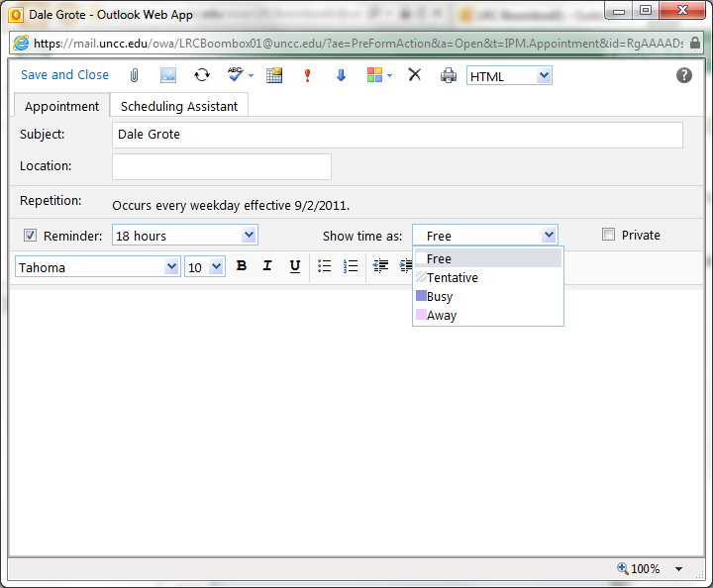
Task: Choose the Busy option with blue swatch
Action: pyautogui.click(x=439, y=297)
